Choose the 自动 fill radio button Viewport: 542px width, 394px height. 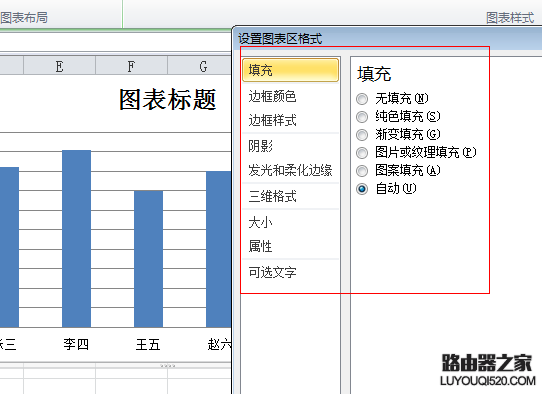click(x=362, y=189)
